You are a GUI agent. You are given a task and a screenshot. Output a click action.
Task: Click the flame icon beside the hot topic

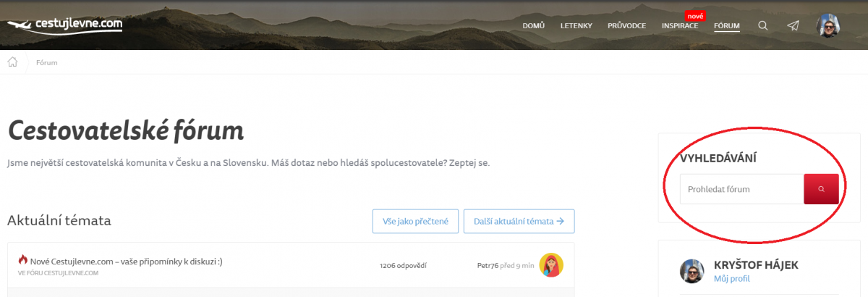(22, 260)
